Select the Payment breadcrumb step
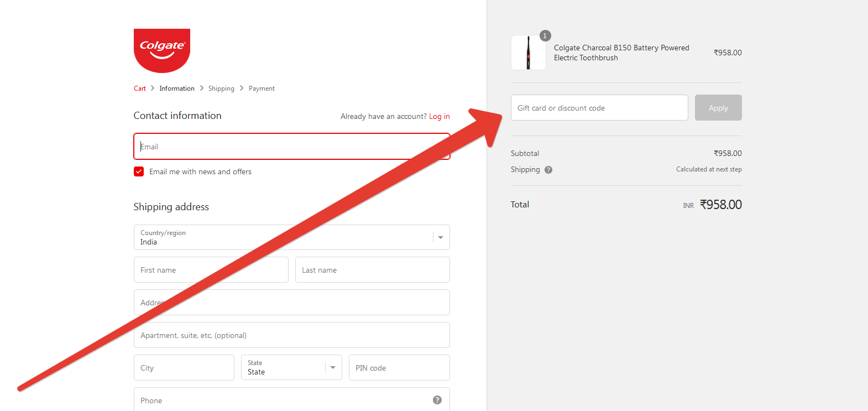The height and width of the screenshot is (411, 868). 262,89
